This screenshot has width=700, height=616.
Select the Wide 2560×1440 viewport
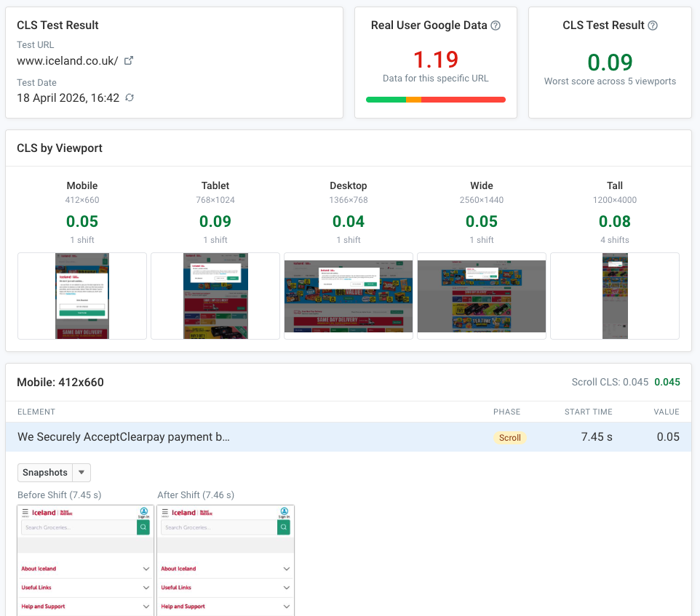coord(481,212)
